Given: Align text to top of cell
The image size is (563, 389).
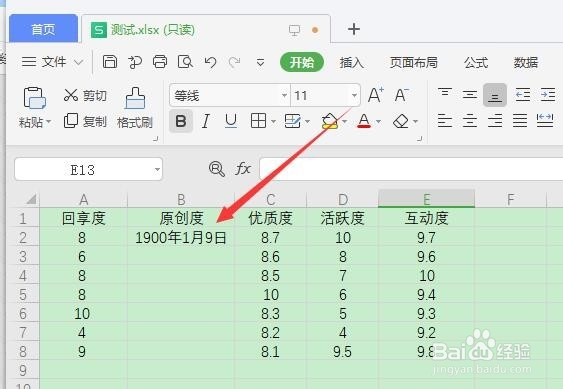Looking at the screenshot, I should pos(445,94).
